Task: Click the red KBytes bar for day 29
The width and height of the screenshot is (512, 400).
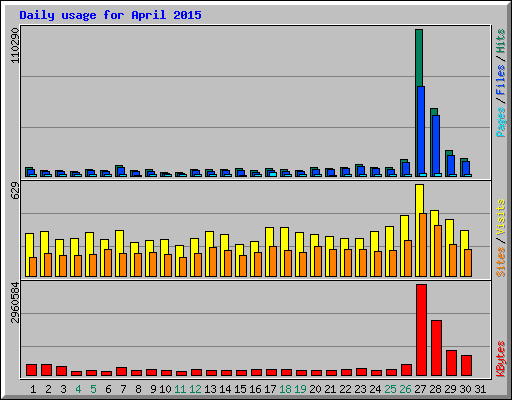Action: tap(451, 363)
